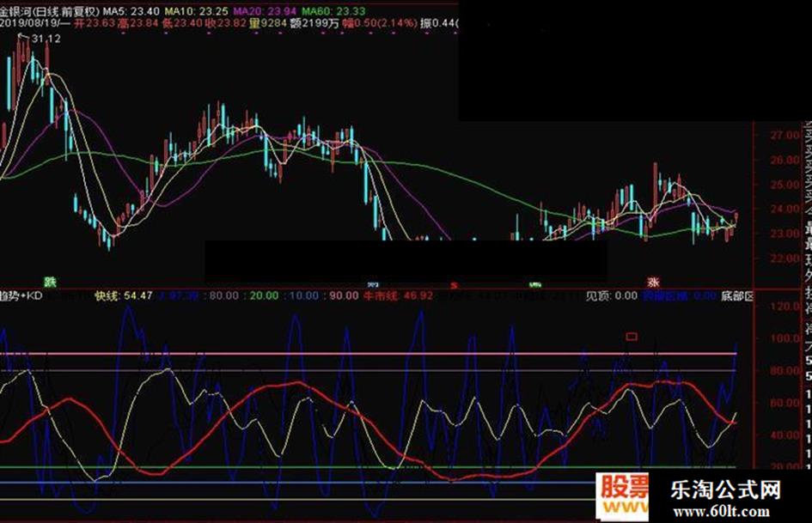Click the small red square marker in indicator
The height and width of the screenshot is (523, 812).
point(632,337)
